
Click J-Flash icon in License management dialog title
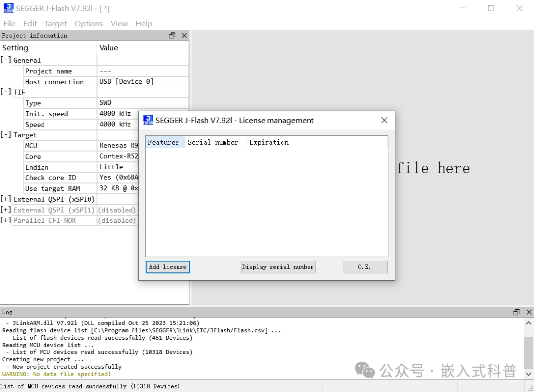(148, 120)
